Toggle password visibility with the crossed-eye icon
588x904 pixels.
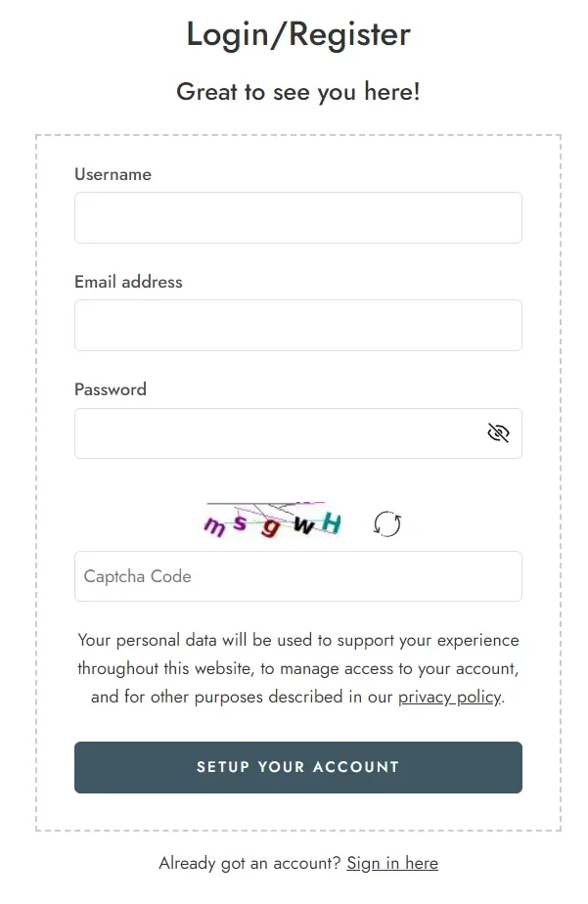[498, 433]
